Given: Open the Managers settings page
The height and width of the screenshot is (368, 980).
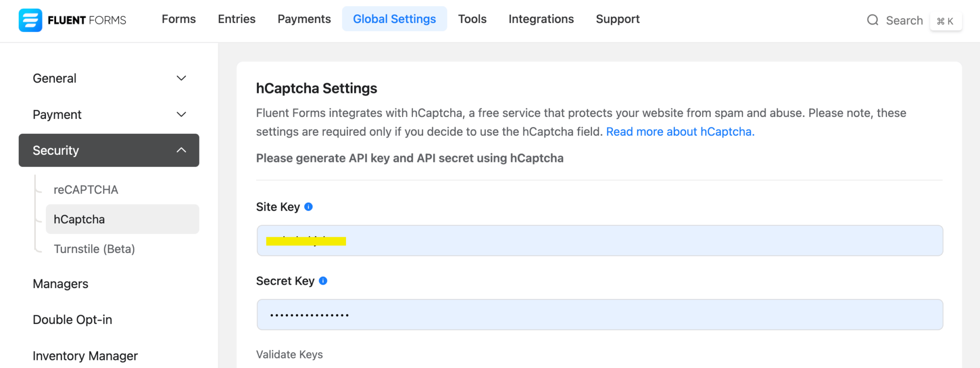Looking at the screenshot, I should 60,284.
